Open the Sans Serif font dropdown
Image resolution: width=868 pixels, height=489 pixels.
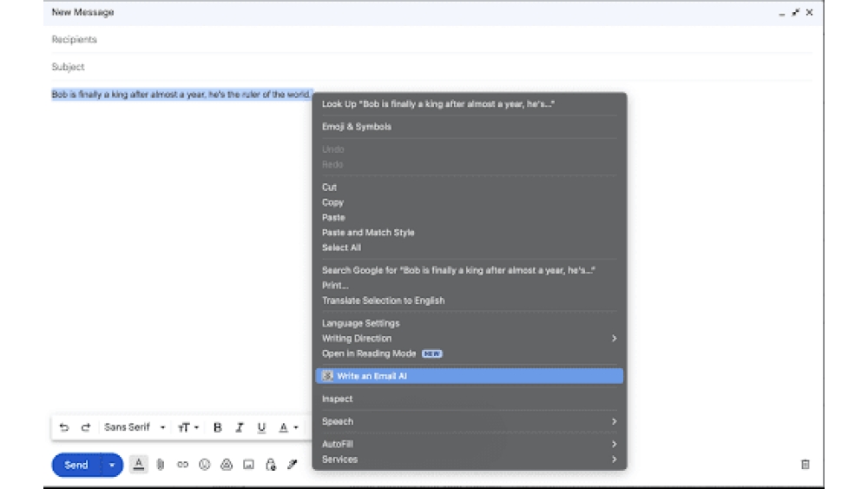(135, 427)
